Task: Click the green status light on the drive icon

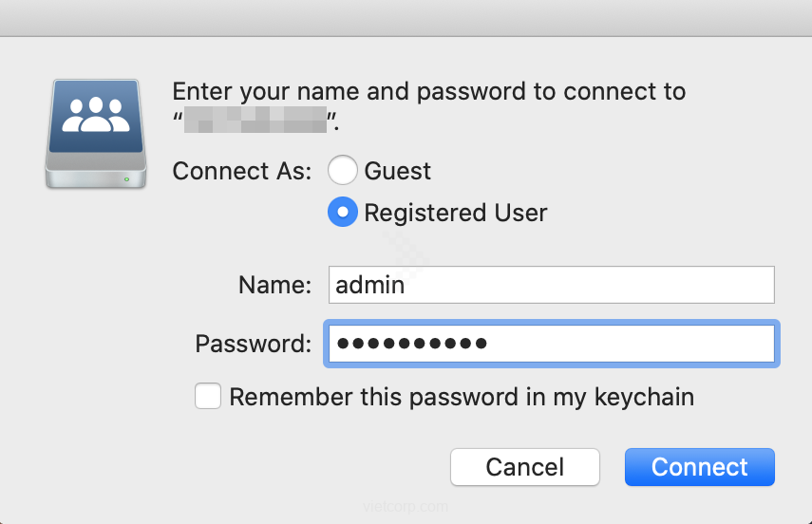Action: pos(126,178)
